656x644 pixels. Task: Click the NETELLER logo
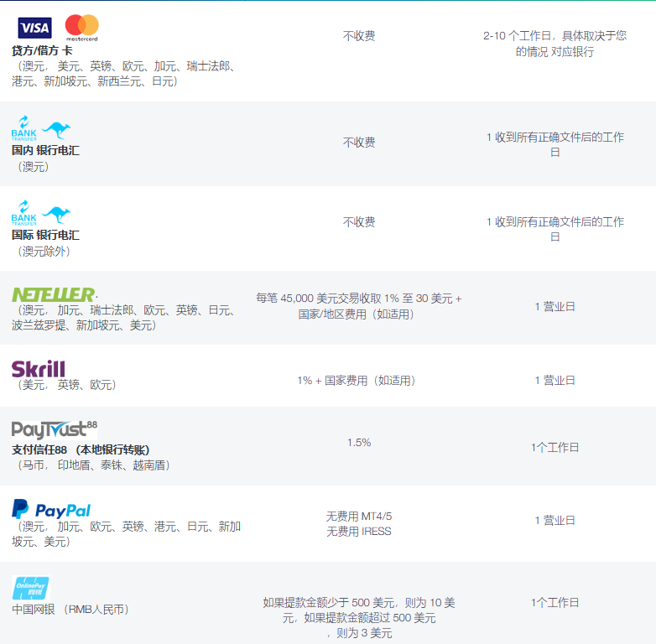coord(54,295)
